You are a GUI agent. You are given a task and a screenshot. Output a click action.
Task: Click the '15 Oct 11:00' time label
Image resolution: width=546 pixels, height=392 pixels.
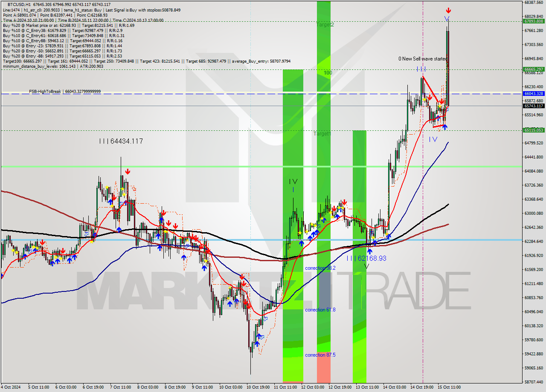(x=449, y=387)
